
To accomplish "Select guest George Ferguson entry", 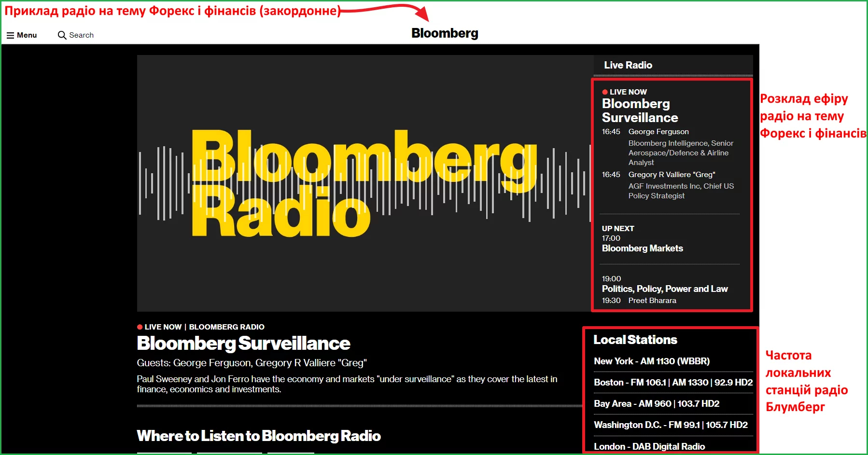I will 658,132.
